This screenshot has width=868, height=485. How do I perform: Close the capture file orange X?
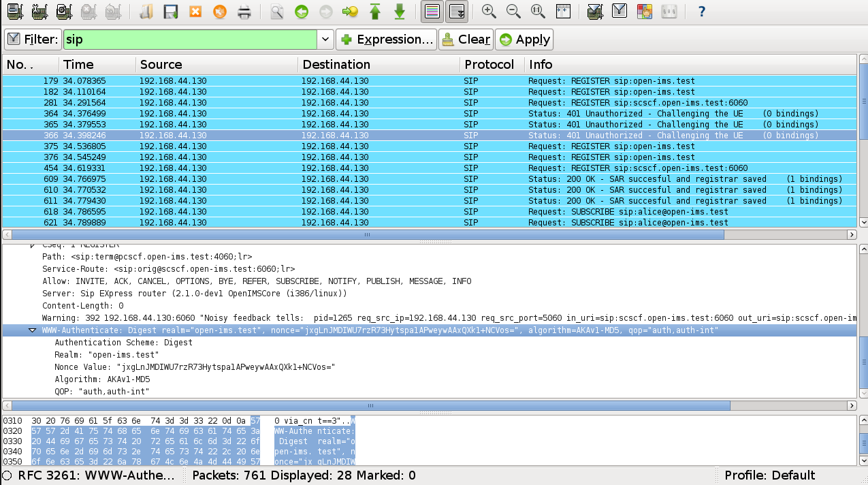coord(195,11)
